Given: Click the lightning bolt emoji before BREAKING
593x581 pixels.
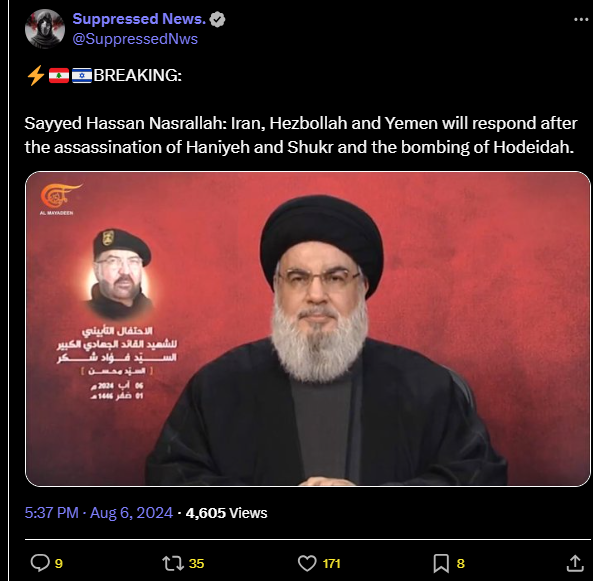Looking at the screenshot, I should tap(36, 75).
